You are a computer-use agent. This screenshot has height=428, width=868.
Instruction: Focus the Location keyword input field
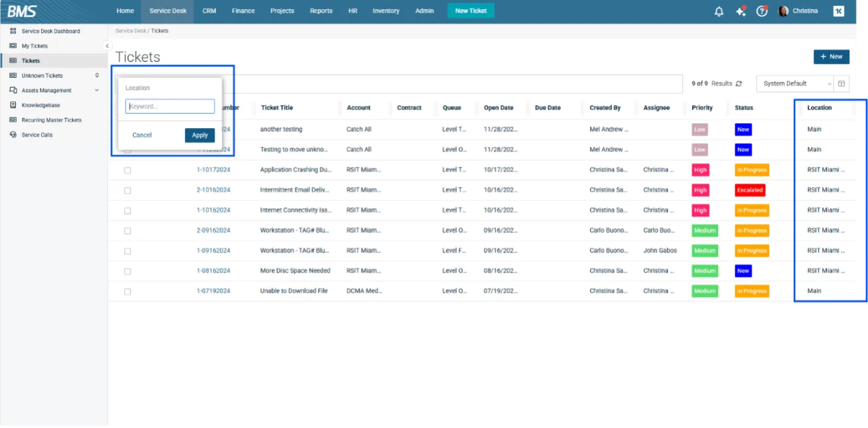coord(170,107)
